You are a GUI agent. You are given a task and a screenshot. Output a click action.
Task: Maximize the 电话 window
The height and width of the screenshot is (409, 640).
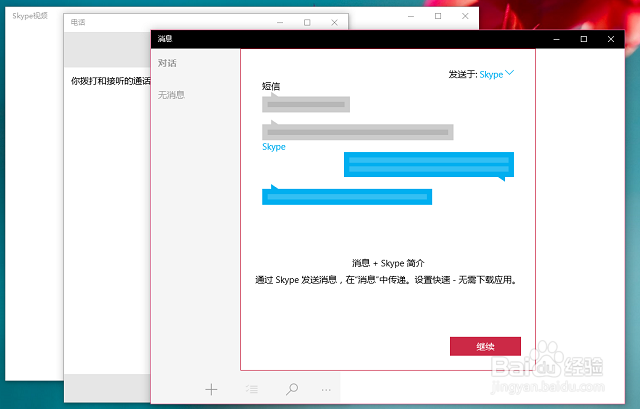307,22
